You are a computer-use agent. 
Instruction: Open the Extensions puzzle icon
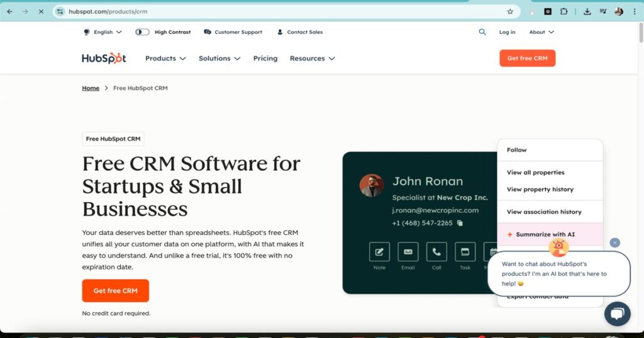tap(564, 11)
